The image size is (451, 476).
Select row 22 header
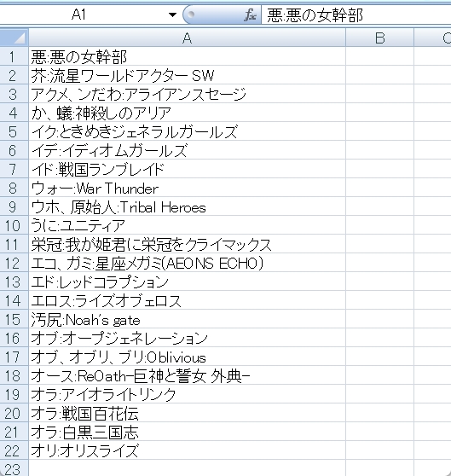(x=14, y=450)
